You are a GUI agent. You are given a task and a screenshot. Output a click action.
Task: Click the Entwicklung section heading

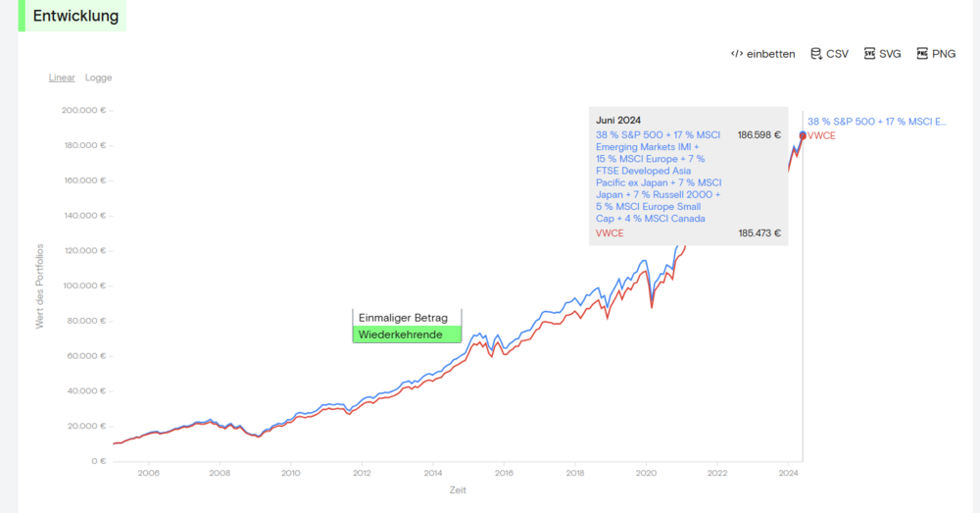tap(75, 17)
